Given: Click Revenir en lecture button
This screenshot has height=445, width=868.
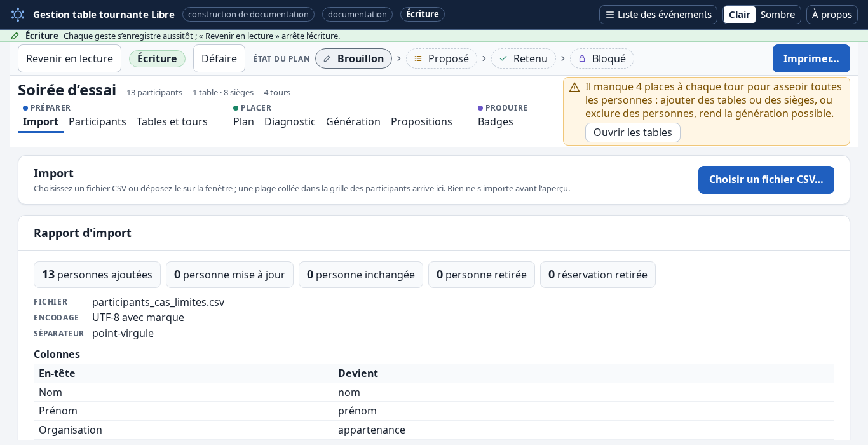Looking at the screenshot, I should point(69,58).
